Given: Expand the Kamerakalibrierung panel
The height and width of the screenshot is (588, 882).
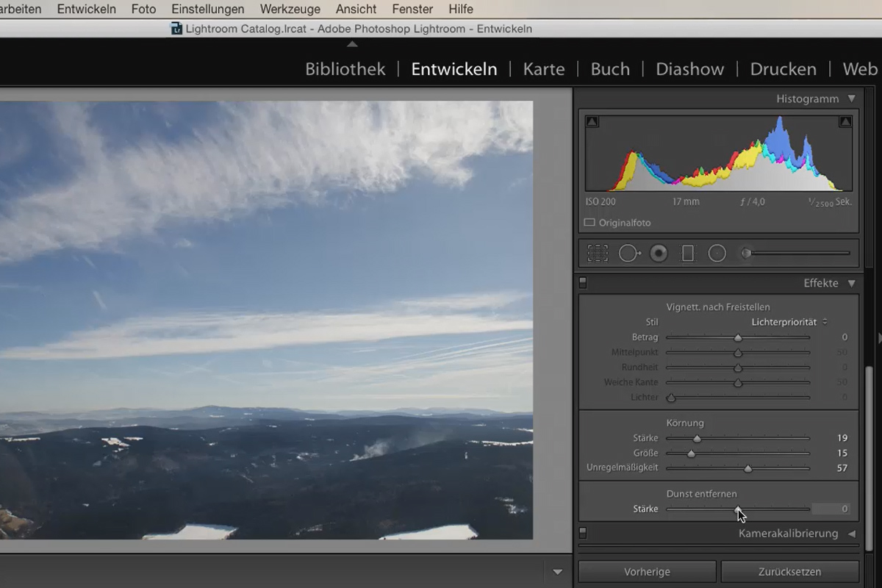Looking at the screenshot, I should [x=852, y=534].
